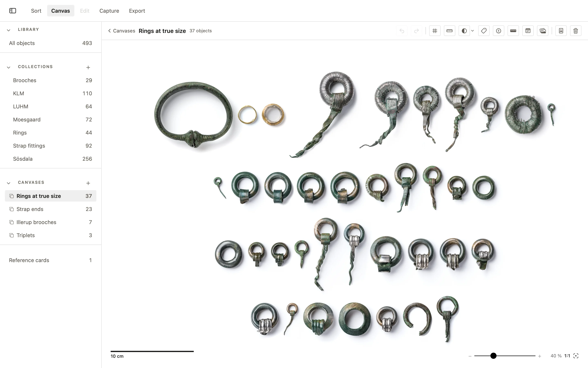Open All objects library
This screenshot has height=368, width=588.
pos(51,43)
